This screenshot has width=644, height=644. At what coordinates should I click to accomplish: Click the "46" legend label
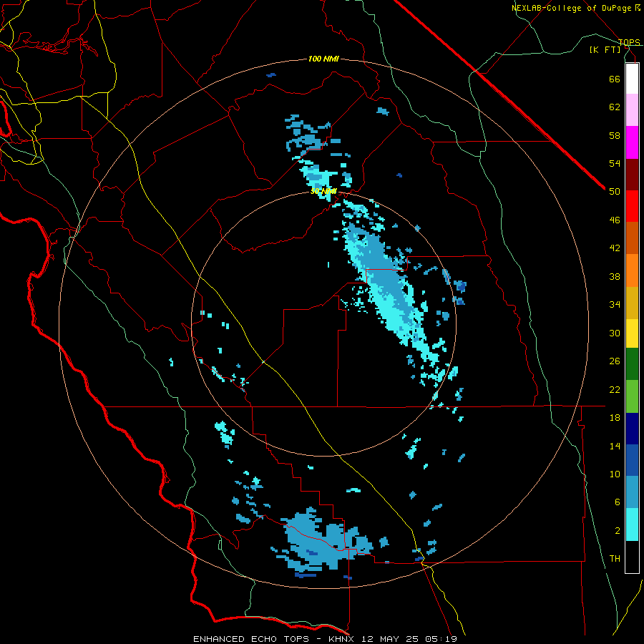(615, 220)
